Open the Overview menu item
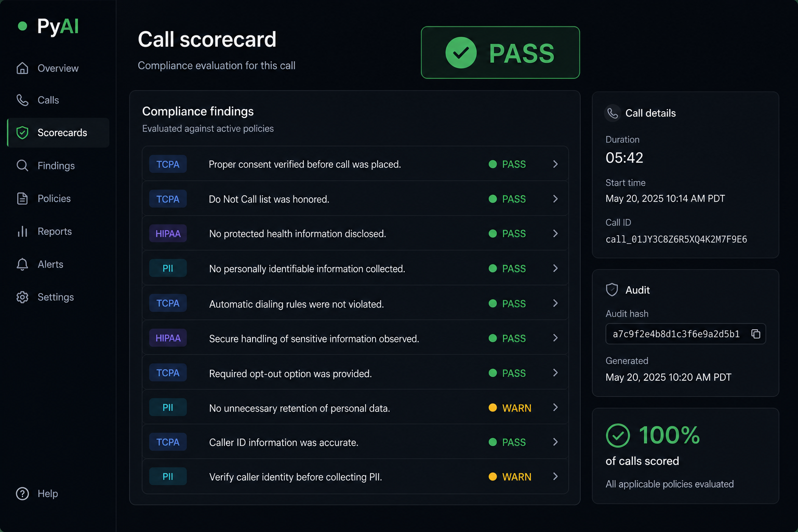798x532 pixels. click(x=58, y=68)
